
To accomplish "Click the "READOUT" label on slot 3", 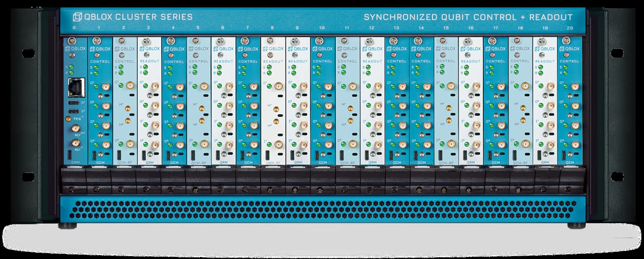I will (149, 61).
